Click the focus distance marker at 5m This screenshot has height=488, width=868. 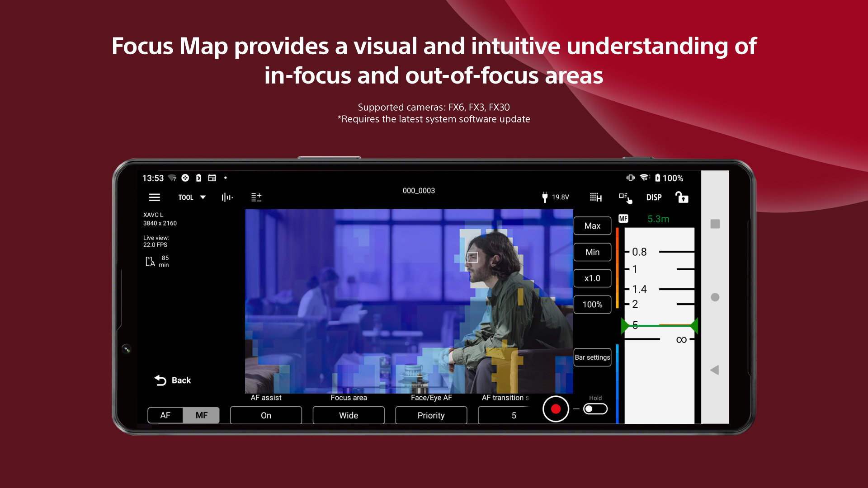click(659, 325)
